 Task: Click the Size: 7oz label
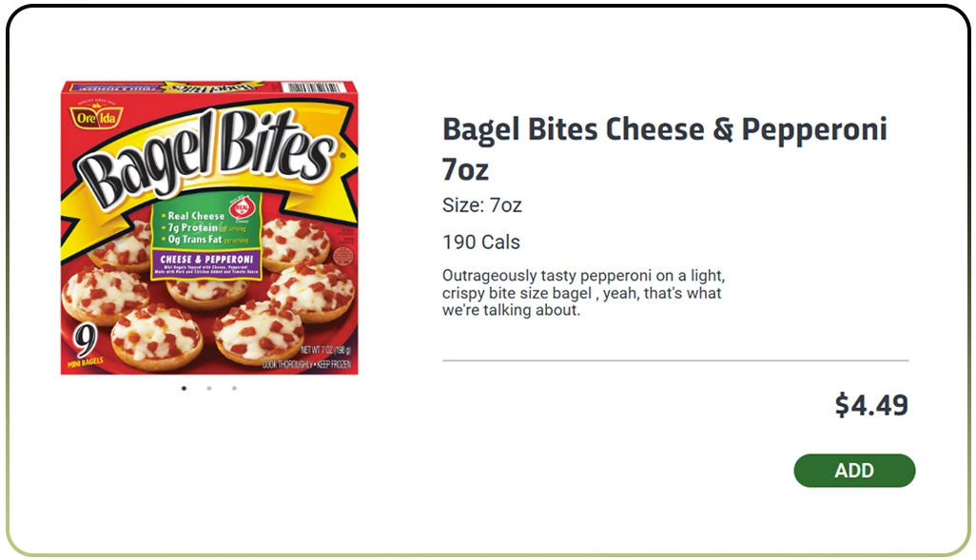tap(481, 205)
